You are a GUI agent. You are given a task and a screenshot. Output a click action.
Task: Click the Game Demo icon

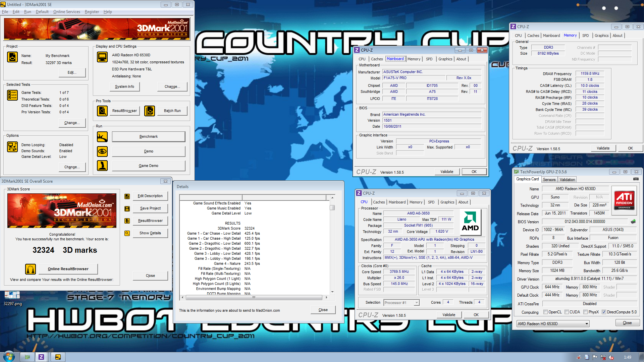(102, 166)
